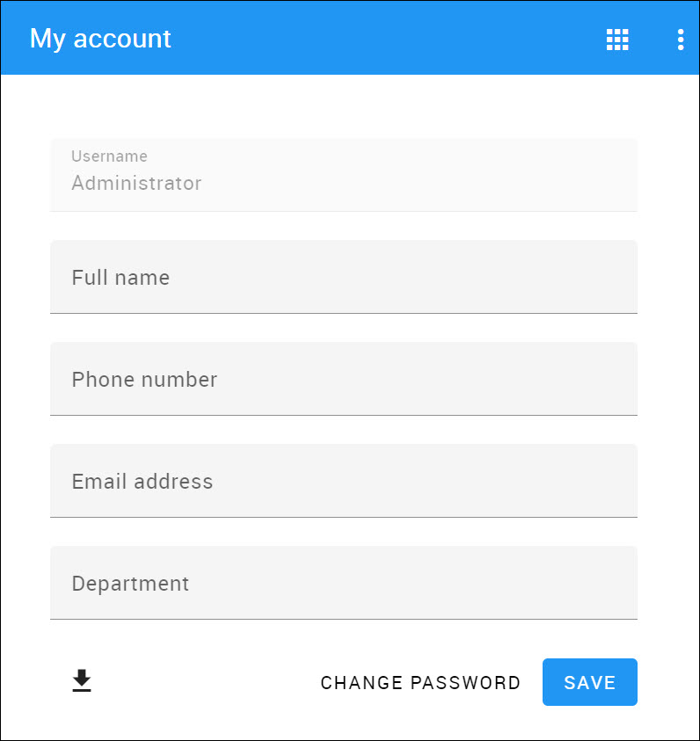Click the Administrator username value
Image resolution: width=700 pixels, height=741 pixels.
tap(136, 184)
